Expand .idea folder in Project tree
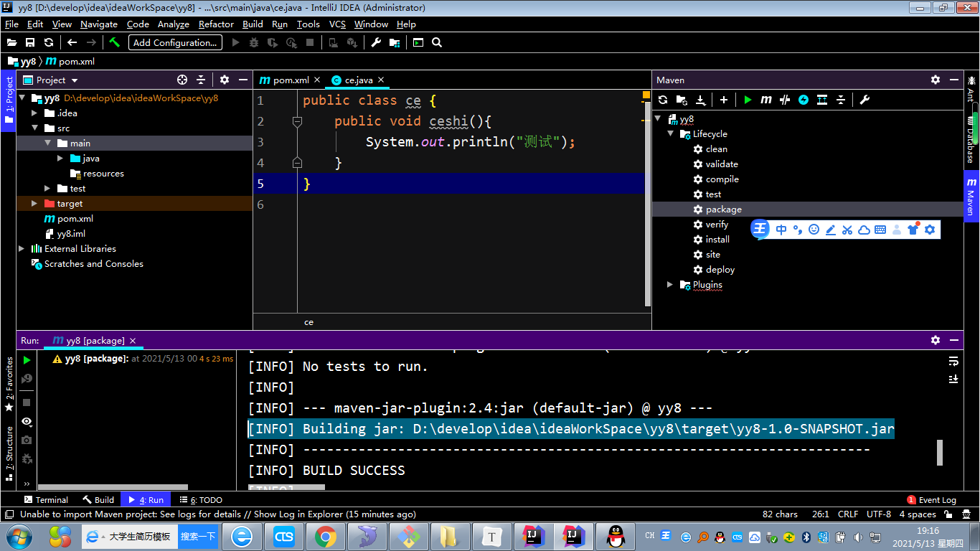Image resolution: width=980 pixels, height=551 pixels. point(34,113)
